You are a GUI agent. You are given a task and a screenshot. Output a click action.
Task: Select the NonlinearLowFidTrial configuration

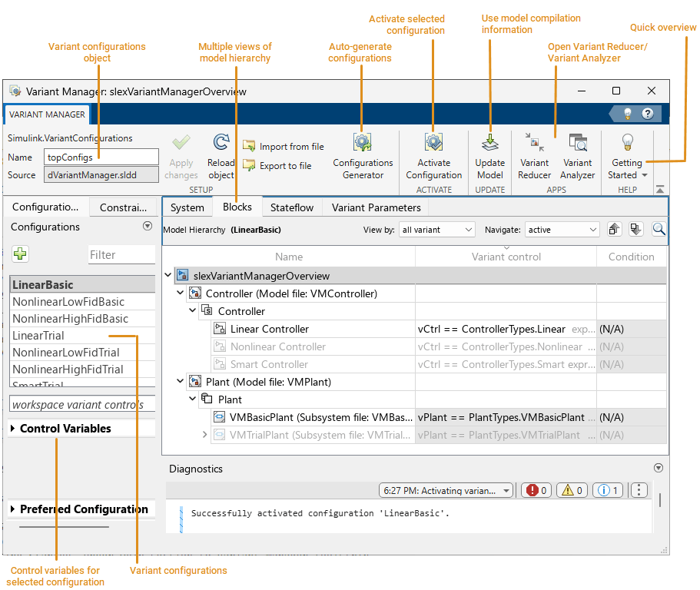click(82, 353)
